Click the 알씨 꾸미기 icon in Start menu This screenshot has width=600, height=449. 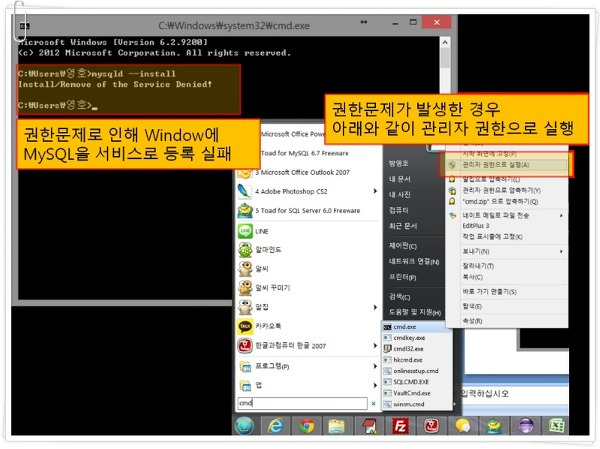pos(245,288)
